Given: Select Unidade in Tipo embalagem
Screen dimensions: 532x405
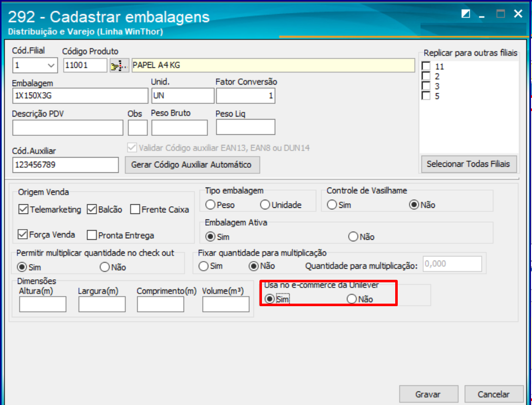Looking at the screenshot, I should click(x=265, y=205).
